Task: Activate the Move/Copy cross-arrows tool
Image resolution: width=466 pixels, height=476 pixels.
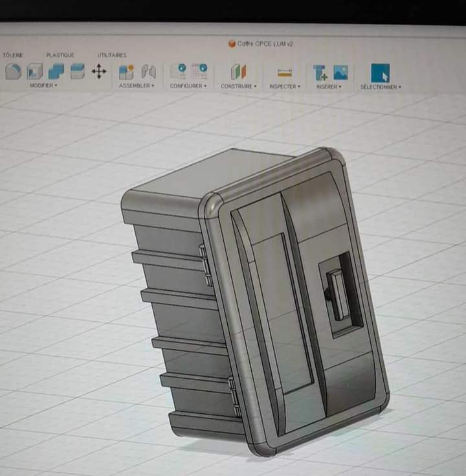Action: 99,71
